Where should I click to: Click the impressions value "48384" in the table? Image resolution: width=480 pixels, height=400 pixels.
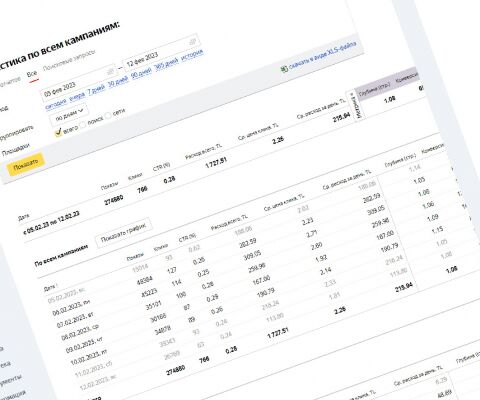click(145, 280)
